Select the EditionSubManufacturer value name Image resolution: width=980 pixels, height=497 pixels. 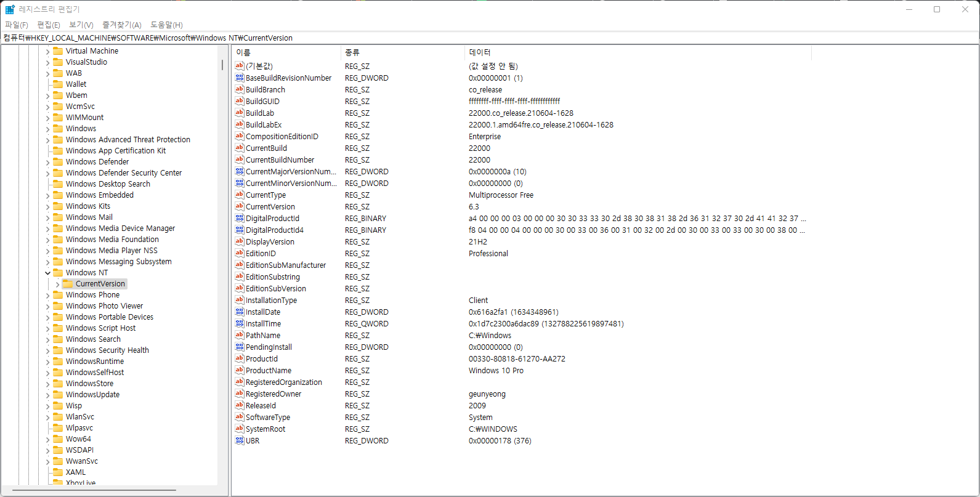pyautogui.click(x=286, y=265)
